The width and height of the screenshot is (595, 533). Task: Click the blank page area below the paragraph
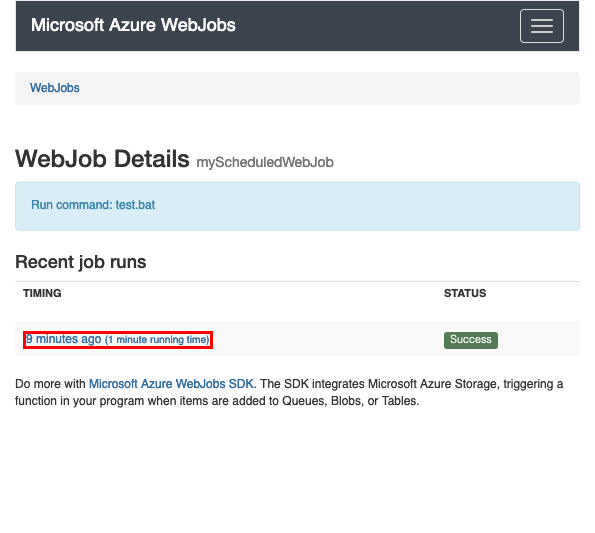click(297, 470)
